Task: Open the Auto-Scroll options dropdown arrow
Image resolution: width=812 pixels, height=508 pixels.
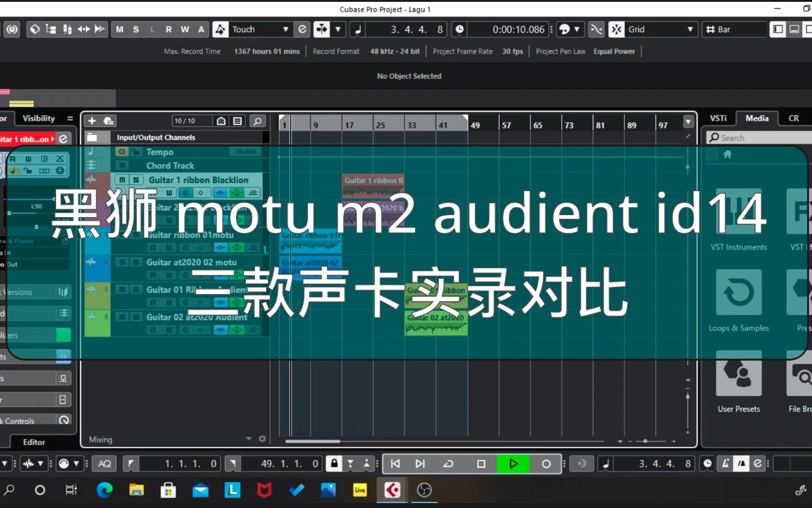Action: tap(338, 29)
